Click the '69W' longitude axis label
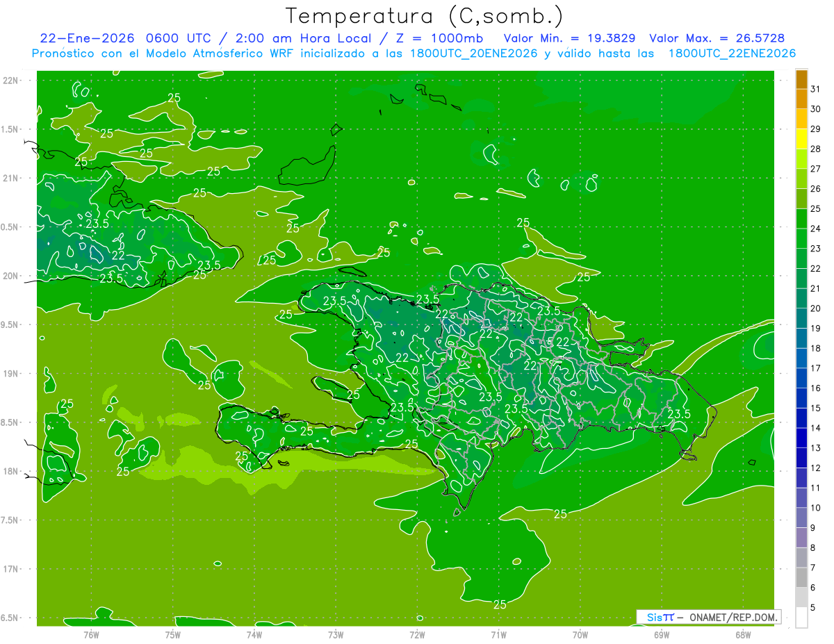 coord(662,635)
